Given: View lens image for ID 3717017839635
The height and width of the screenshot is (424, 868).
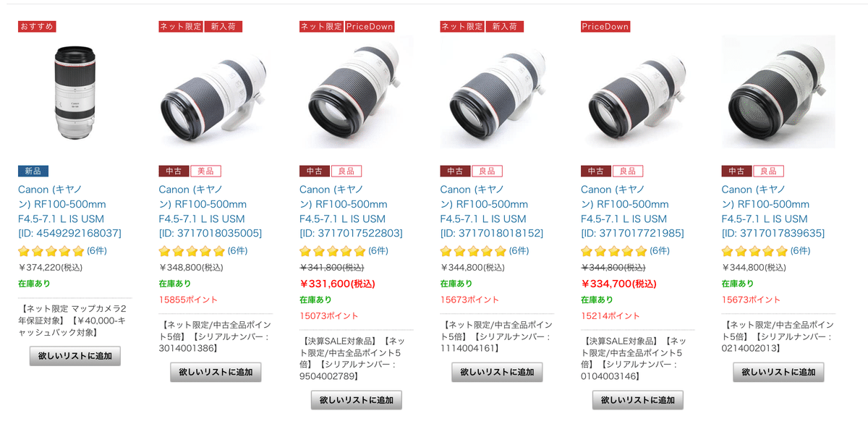Looking at the screenshot, I should click(778, 92).
